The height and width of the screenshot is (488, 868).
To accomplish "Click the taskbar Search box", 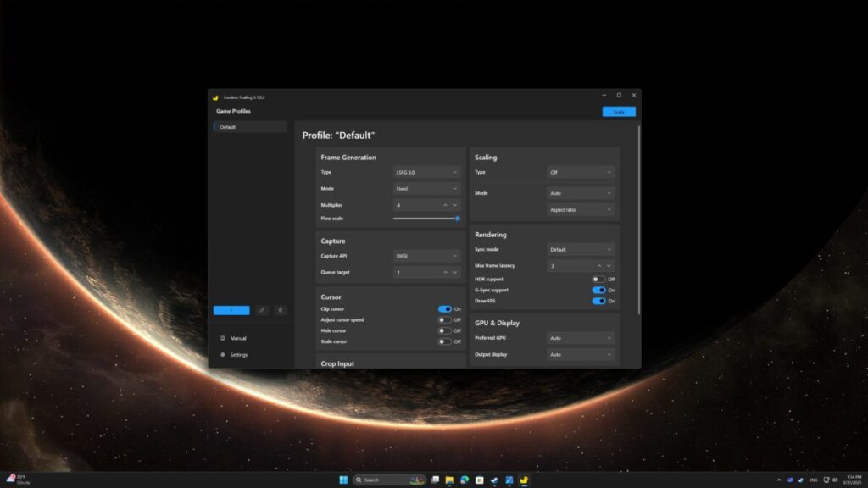I will click(390, 480).
